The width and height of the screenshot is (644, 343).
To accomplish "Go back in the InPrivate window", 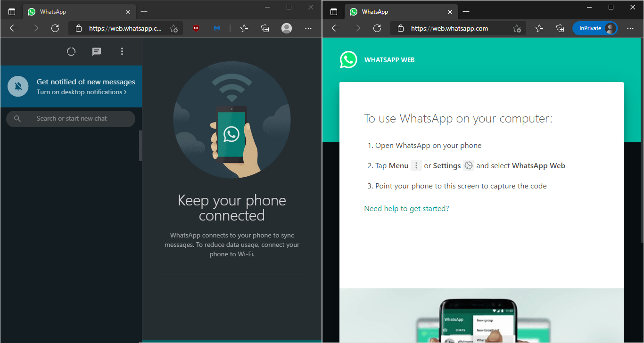I will [336, 28].
